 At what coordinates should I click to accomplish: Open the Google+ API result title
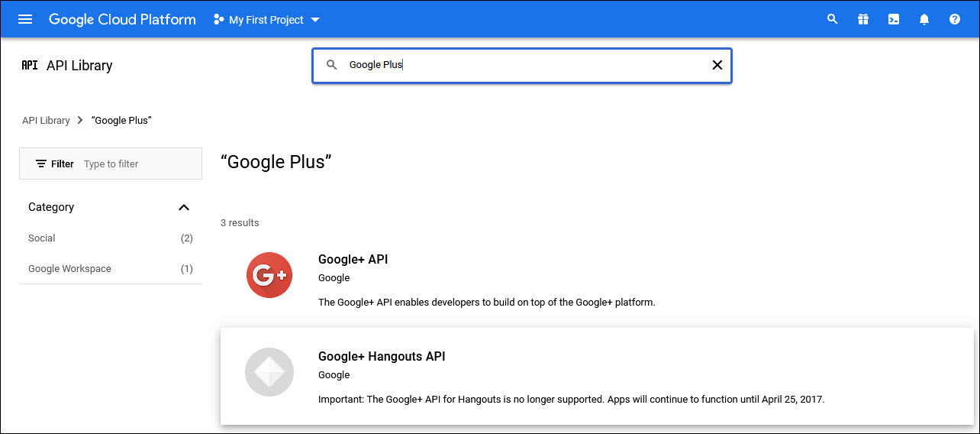(353, 259)
